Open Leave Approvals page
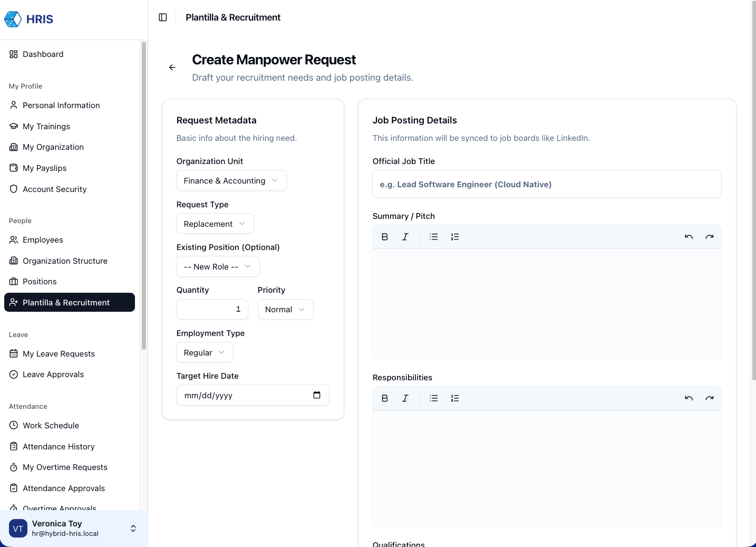This screenshot has width=756, height=547. [53, 375]
